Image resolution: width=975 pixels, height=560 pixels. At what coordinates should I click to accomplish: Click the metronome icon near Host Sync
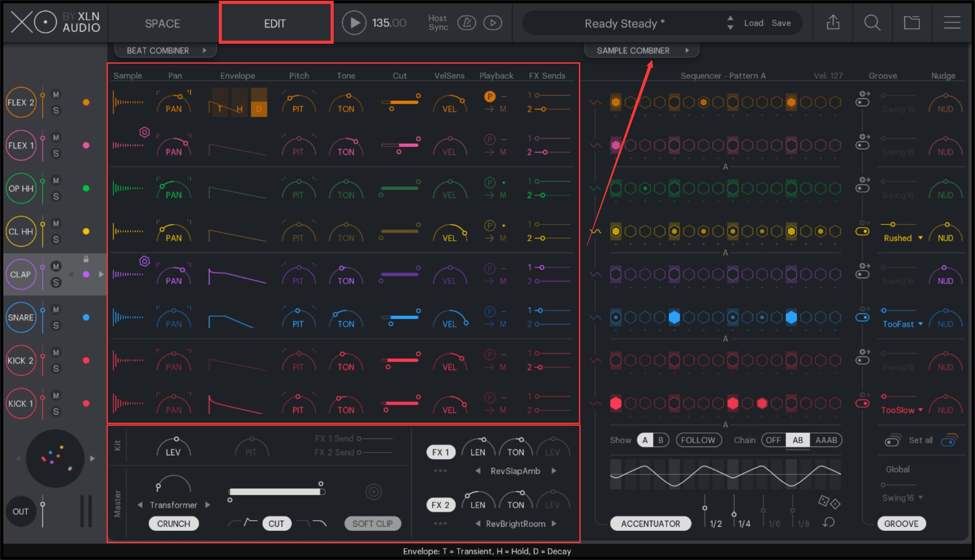[467, 23]
